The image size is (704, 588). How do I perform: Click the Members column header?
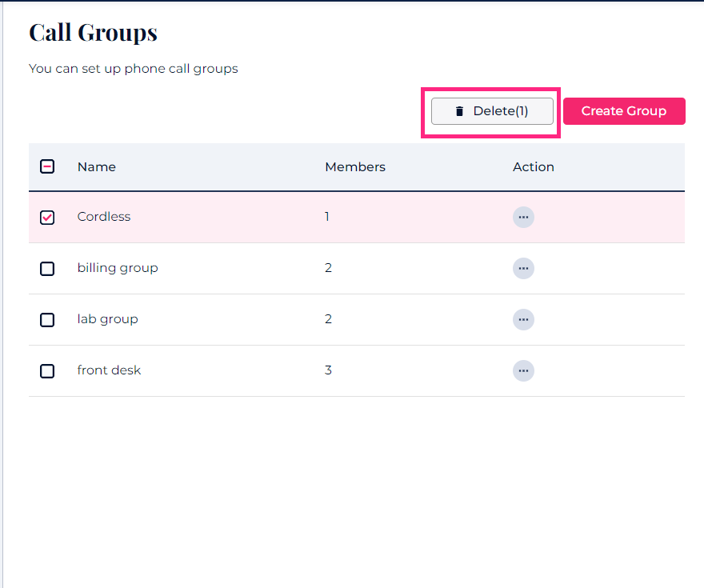point(354,166)
